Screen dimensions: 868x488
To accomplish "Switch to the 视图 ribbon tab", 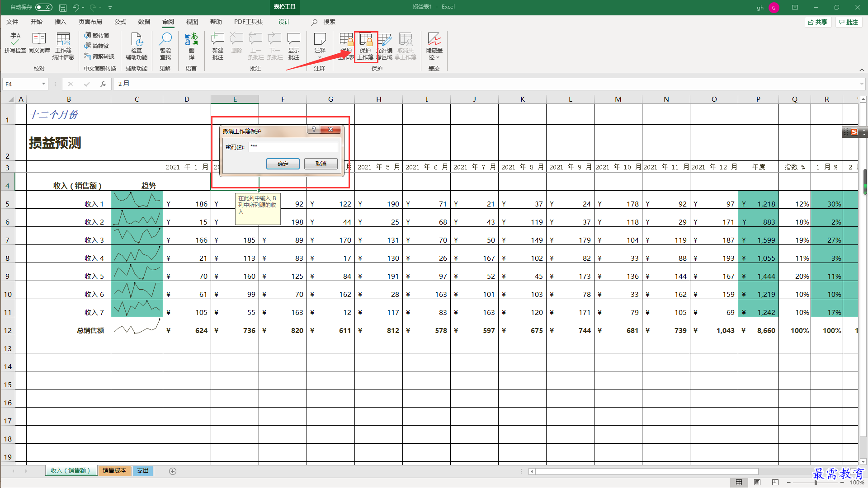I will (x=192, y=22).
